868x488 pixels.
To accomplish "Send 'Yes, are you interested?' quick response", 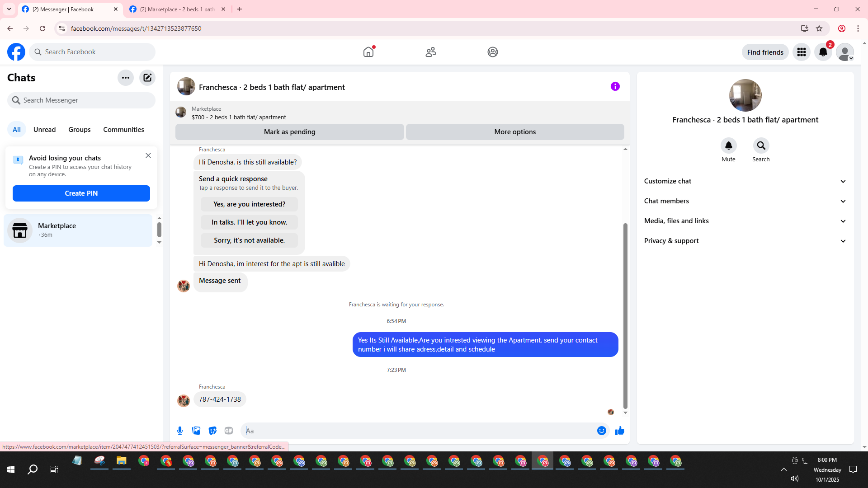I will coord(250,204).
